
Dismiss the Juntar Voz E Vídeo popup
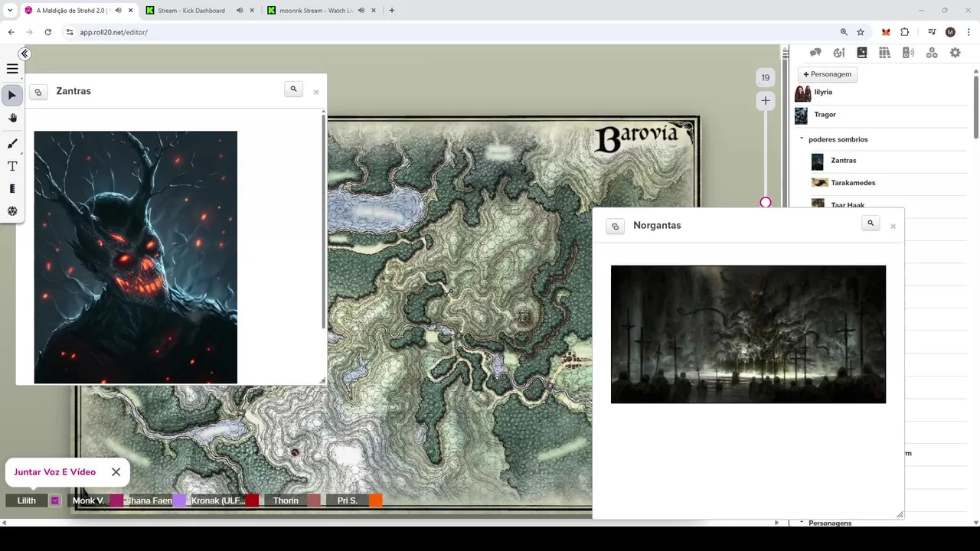point(116,472)
